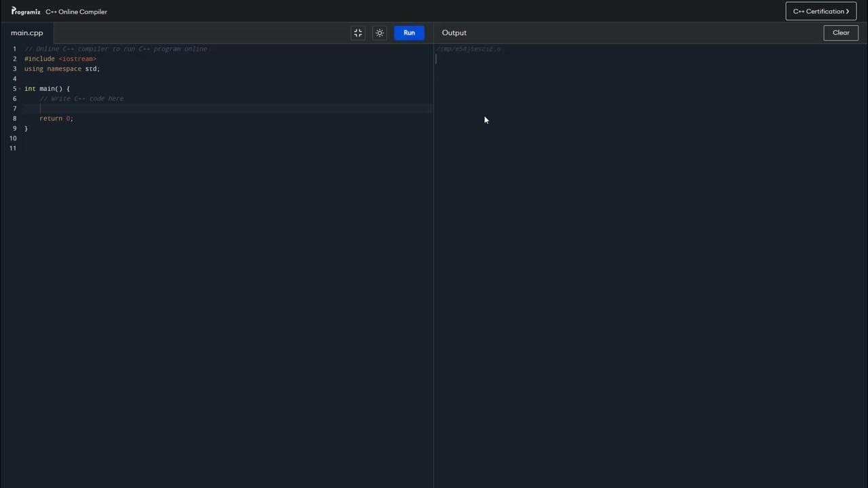The image size is (868, 488).
Task: Clear the output panel
Action: tap(841, 33)
